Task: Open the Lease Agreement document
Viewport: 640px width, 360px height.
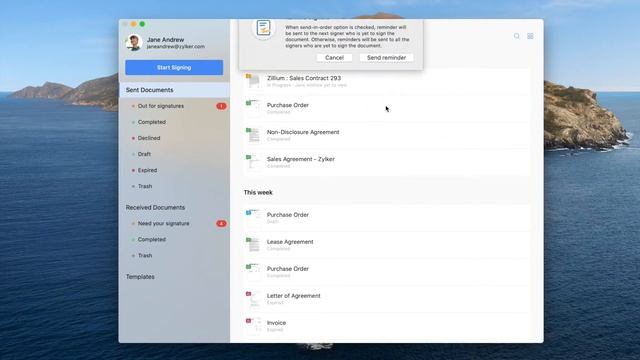Action: click(387, 245)
